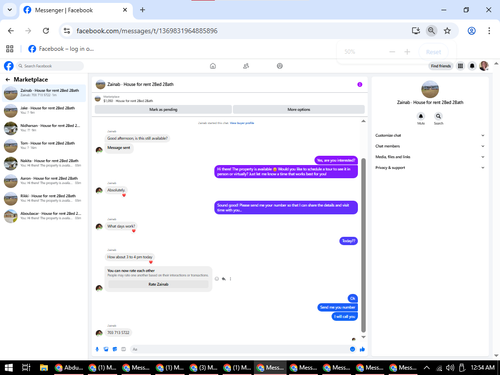The height and width of the screenshot is (375, 500).
Task: Click Mark as pending button
Action: tap(163, 109)
